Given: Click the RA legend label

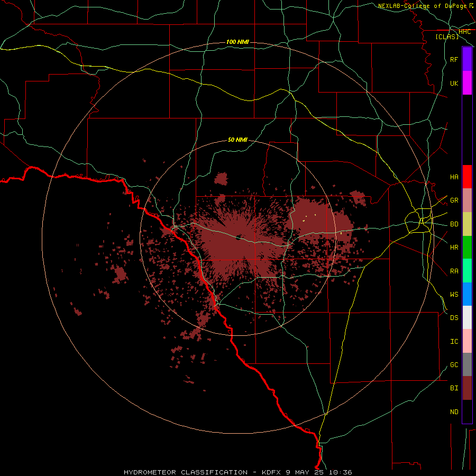Looking at the screenshot, I should (454, 271).
